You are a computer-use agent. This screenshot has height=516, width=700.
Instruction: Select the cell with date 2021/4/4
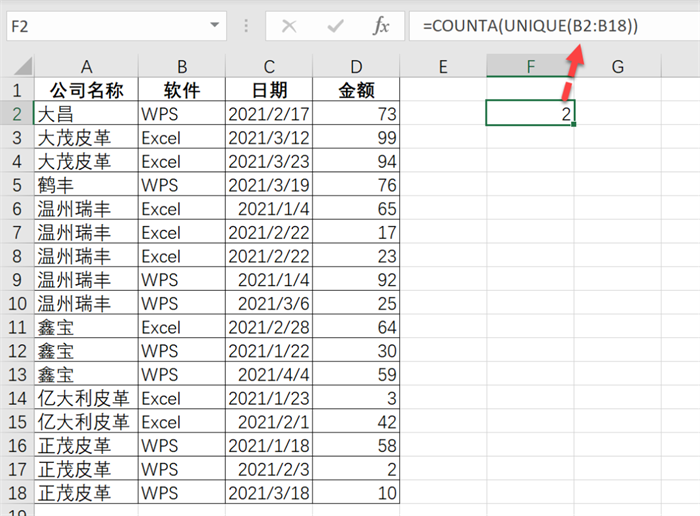tap(269, 375)
